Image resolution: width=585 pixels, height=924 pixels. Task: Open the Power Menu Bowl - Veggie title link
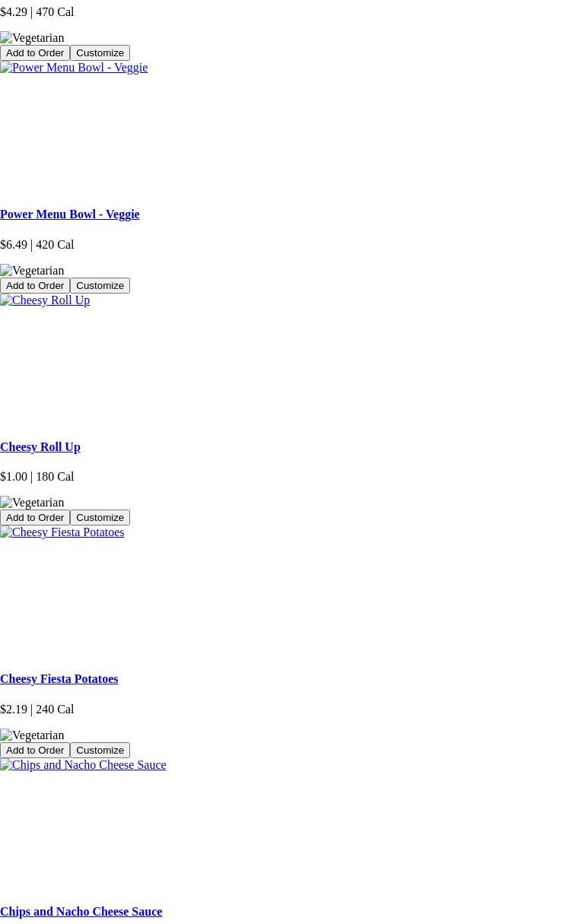[x=69, y=214]
